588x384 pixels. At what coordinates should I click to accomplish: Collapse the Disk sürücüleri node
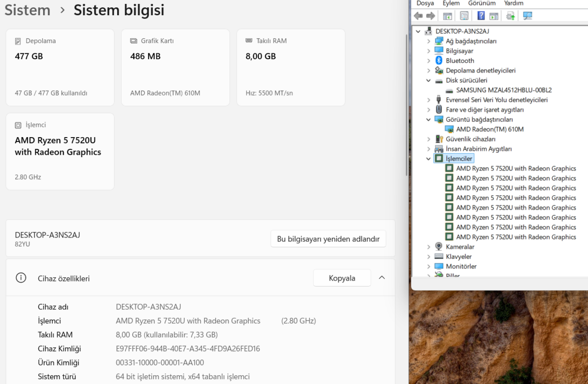[428, 80]
